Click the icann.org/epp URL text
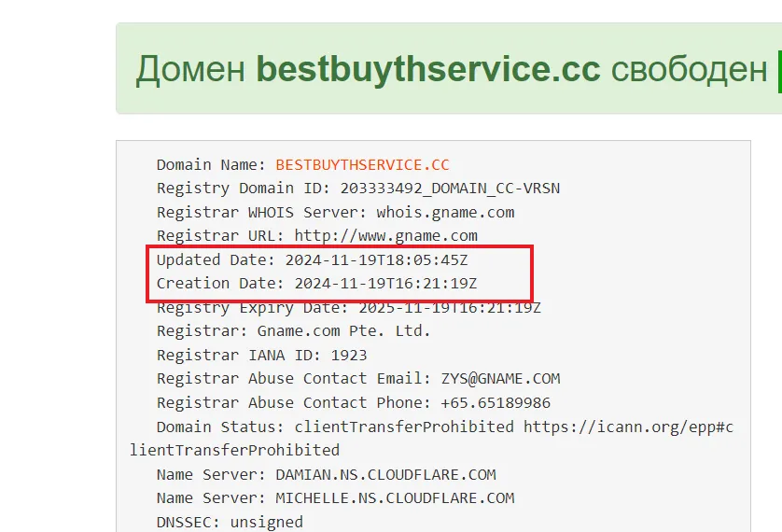This screenshot has width=782, height=532. (628, 427)
